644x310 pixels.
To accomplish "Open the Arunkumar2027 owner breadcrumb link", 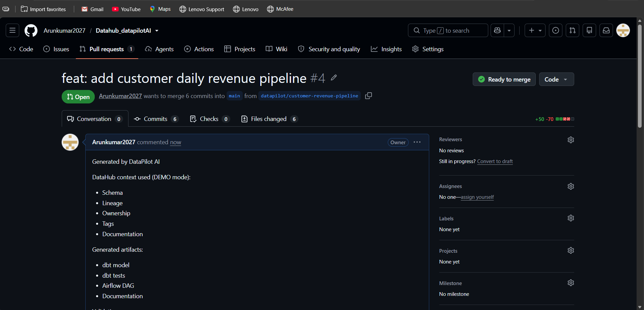I will coord(64,31).
